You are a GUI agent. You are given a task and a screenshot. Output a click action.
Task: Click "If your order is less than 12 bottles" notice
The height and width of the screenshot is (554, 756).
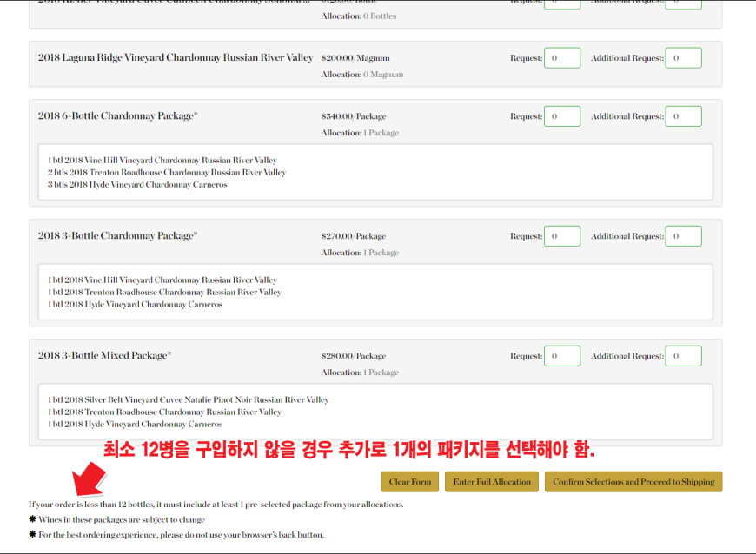[216, 505]
